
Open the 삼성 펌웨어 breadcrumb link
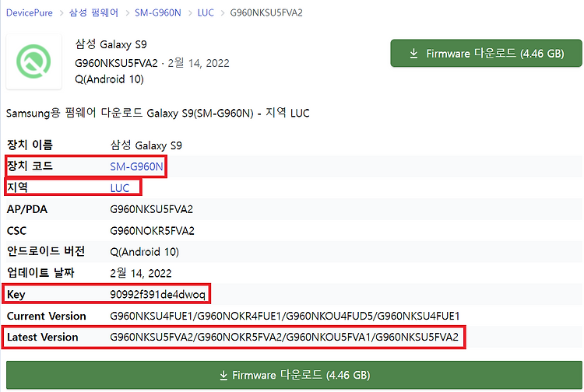93,12
